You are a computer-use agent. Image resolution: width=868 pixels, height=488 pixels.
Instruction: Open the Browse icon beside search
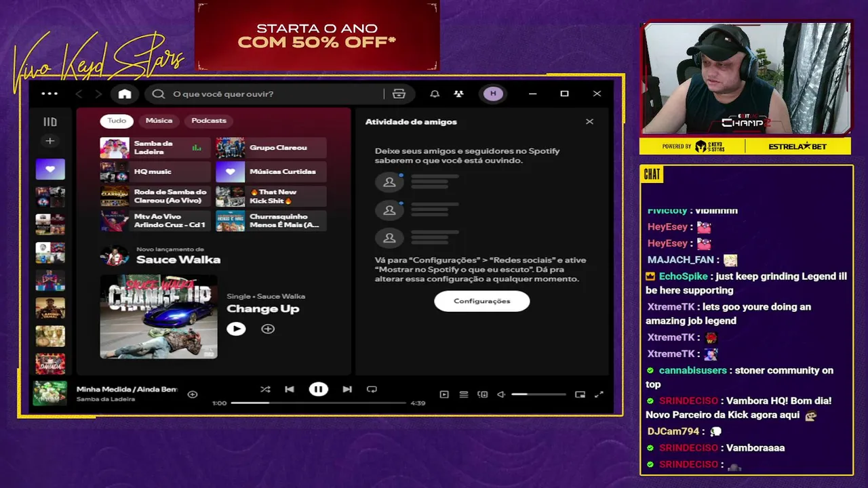(399, 94)
